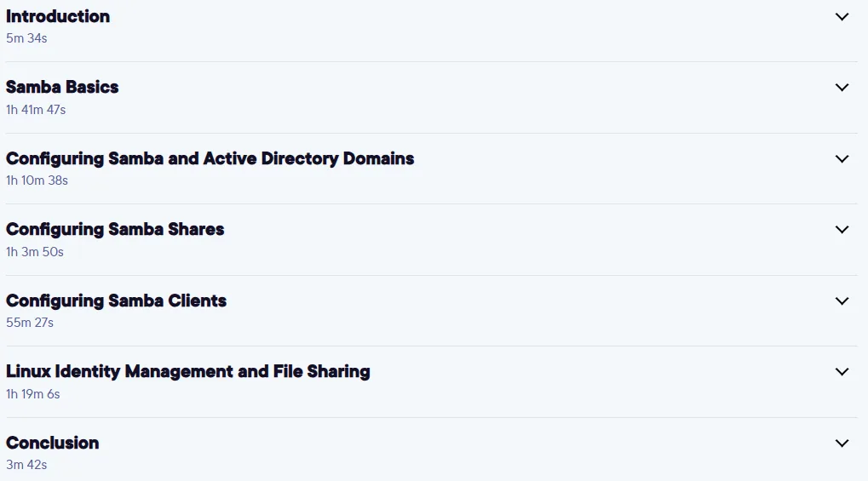Click the 3m 42s duration text
Image resolution: width=868 pixels, height=481 pixels.
coord(26,465)
